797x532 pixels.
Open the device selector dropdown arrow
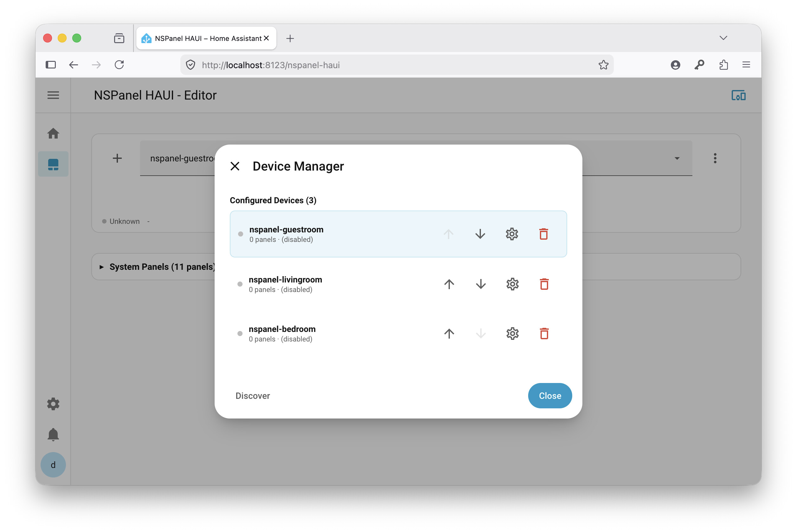point(677,158)
